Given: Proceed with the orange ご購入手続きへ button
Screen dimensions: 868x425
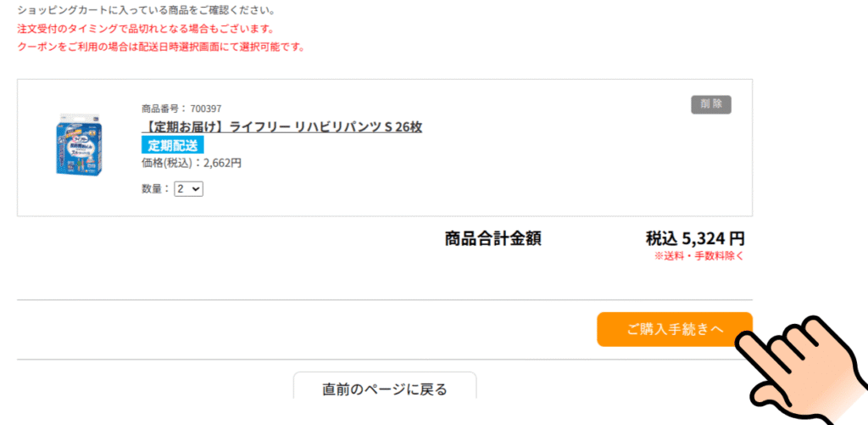Looking at the screenshot, I should pos(674,330).
